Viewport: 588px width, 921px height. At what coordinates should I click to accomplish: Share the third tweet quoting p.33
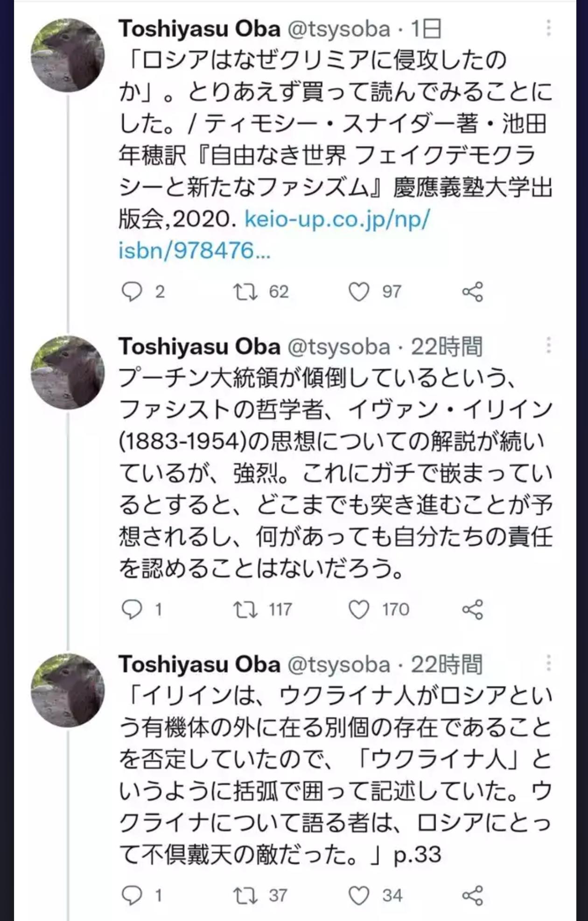click(472, 895)
